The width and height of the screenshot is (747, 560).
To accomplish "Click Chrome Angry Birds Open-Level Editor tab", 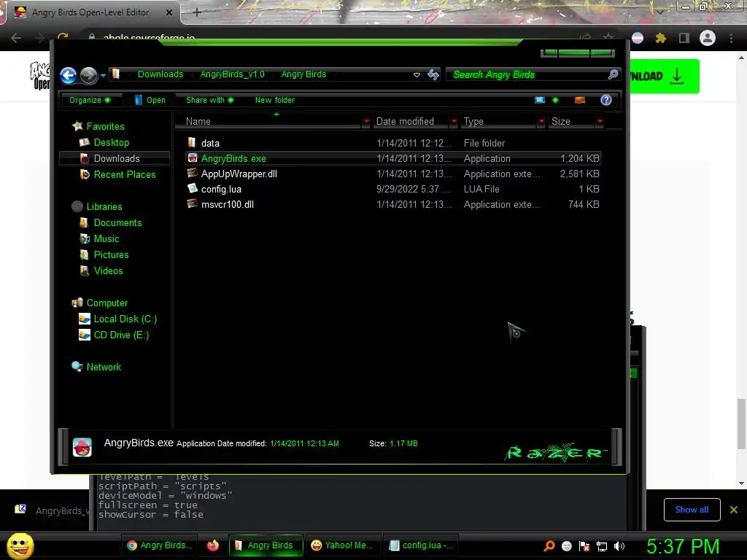I will coord(90,12).
